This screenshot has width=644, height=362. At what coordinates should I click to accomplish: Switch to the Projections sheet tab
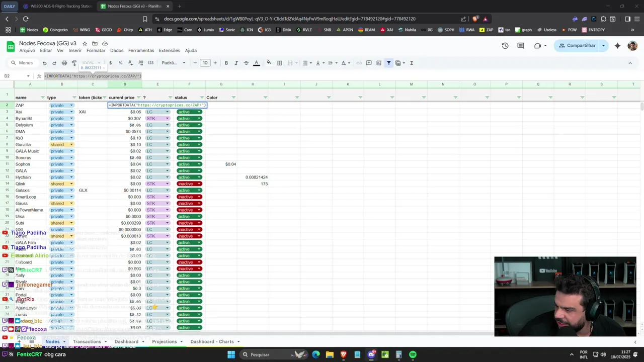coord(164,342)
